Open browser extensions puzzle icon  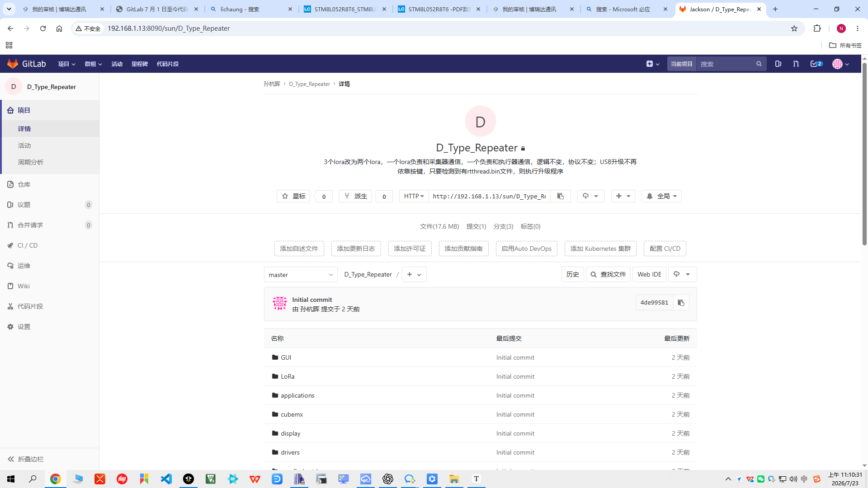[x=817, y=28]
